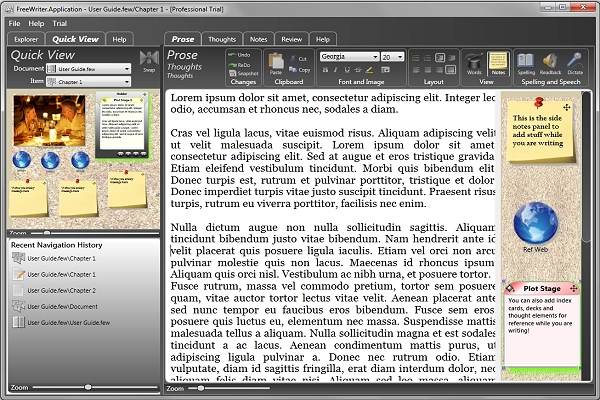Toggle the Notes side panel view
The image size is (600, 400).
click(x=498, y=64)
